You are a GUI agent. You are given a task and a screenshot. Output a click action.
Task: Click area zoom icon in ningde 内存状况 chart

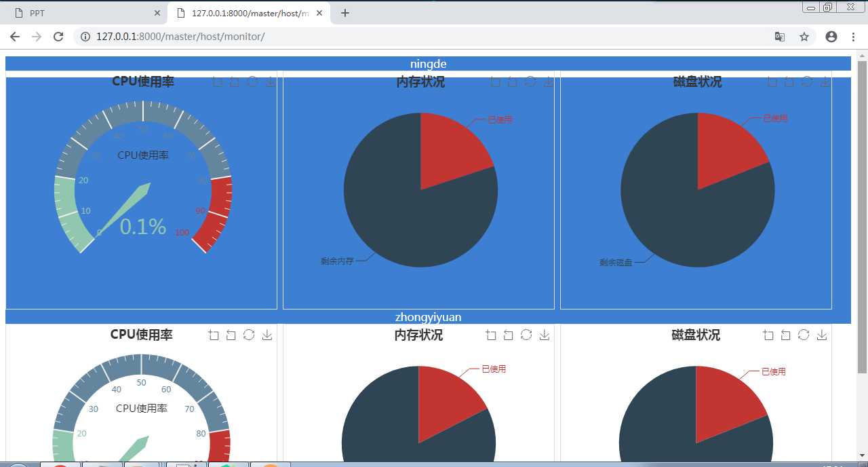pyautogui.click(x=495, y=81)
